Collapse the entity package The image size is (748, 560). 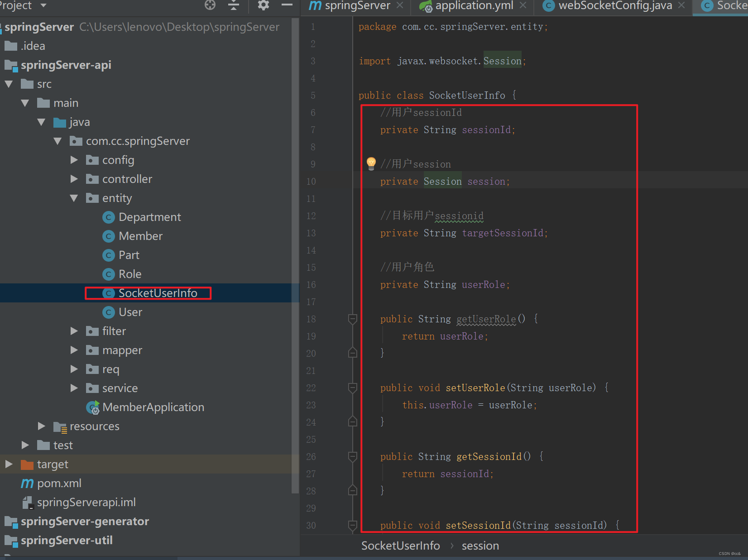tap(74, 198)
